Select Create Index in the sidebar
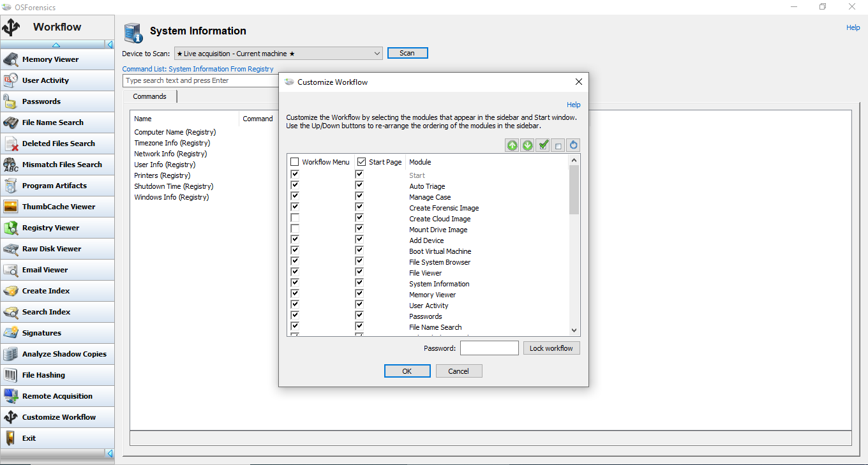868x465 pixels. click(x=57, y=291)
